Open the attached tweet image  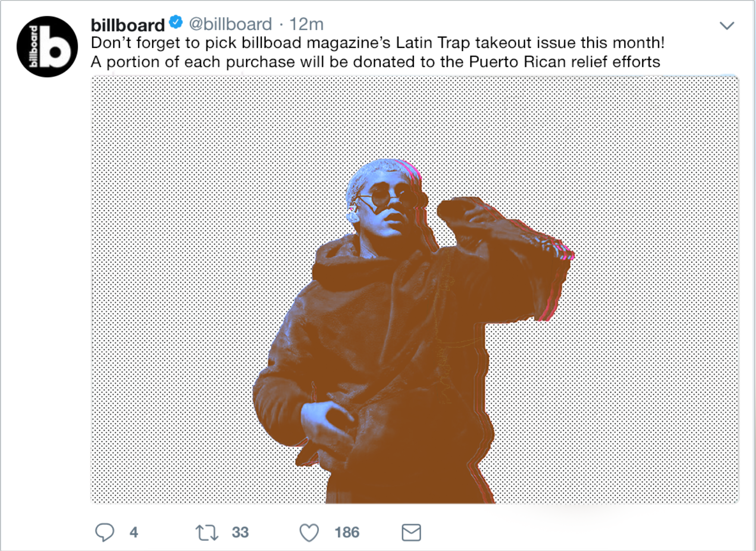pos(415,289)
